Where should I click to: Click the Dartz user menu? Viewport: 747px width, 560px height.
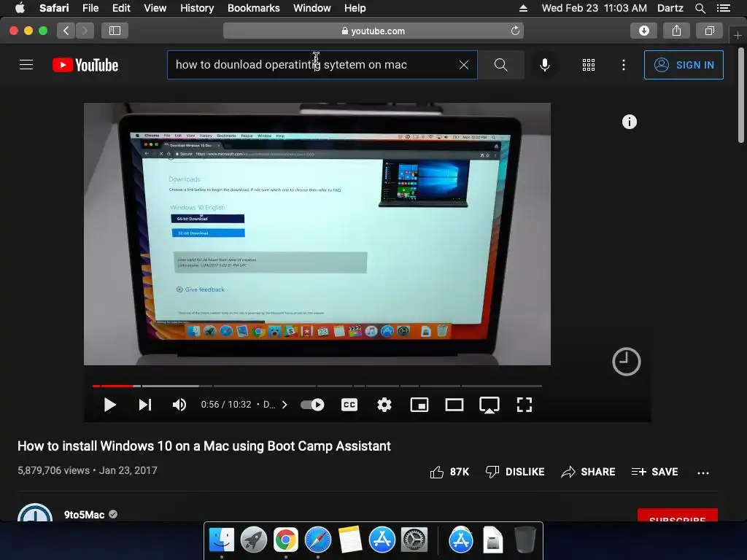pos(670,8)
